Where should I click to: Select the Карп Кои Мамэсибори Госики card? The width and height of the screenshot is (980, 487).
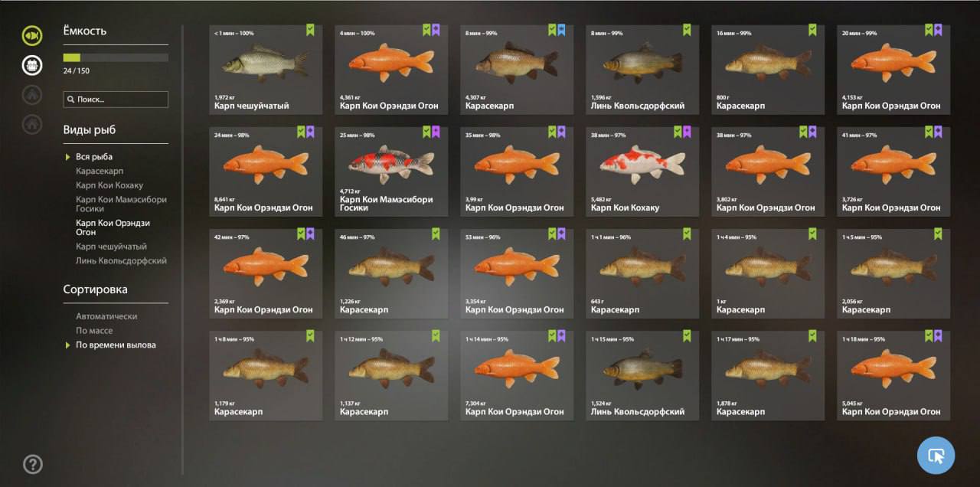[391, 172]
